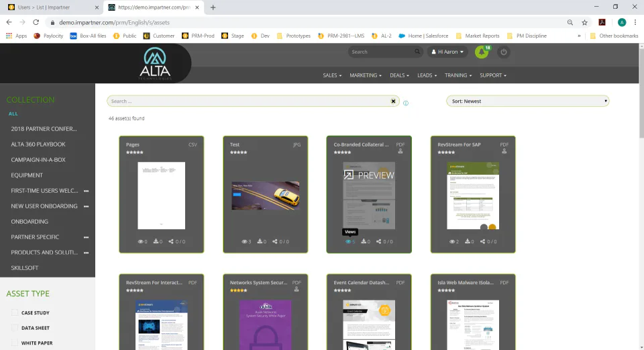This screenshot has height=350, width=644.
Task: Open the Leads menu
Action: click(x=427, y=75)
